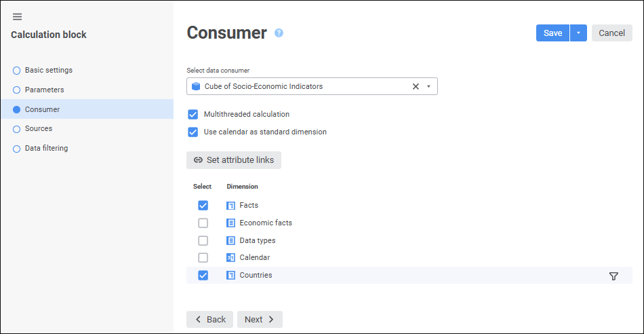Open the Basic settings step

coord(48,70)
